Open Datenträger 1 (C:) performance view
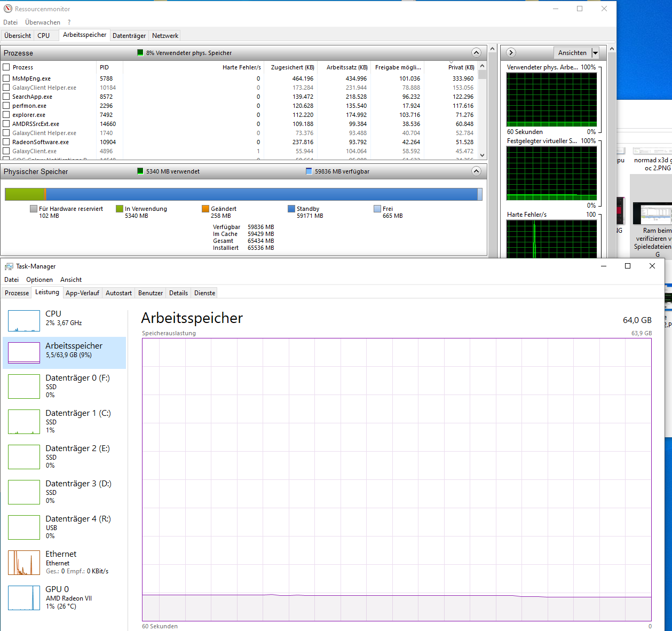 click(65, 421)
